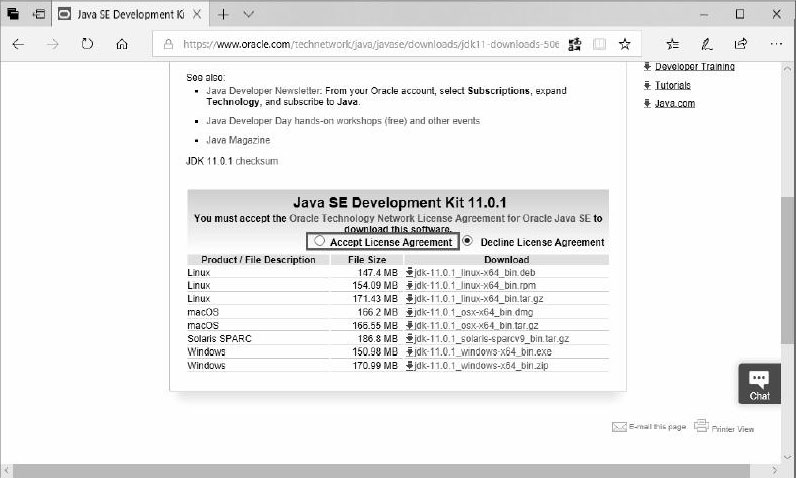Download jdk-11.0.1_osx-x64_bin.tar.gz
This screenshot has width=796, height=478.
click(477, 325)
